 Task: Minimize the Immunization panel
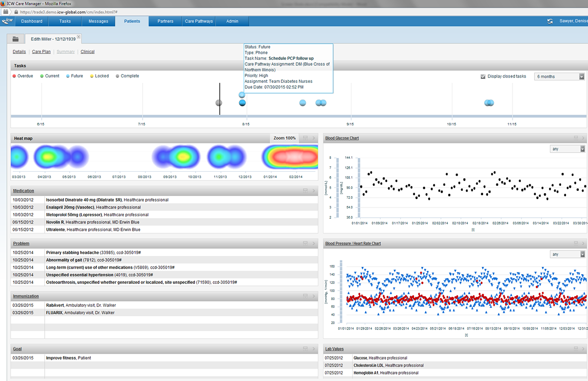point(305,296)
